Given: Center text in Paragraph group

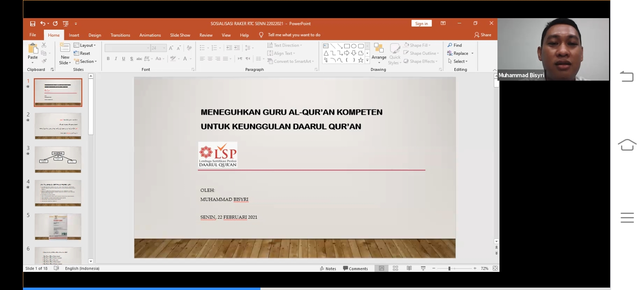Looking at the screenshot, I should coord(210,59).
